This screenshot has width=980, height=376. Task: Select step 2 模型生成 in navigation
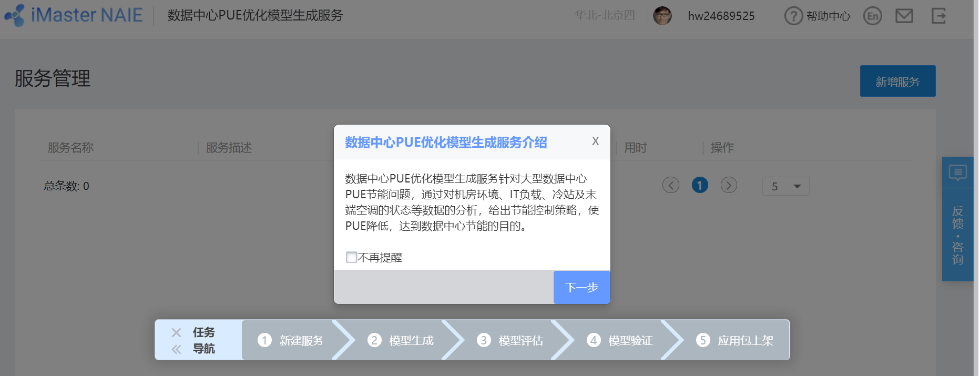pyautogui.click(x=401, y=340)
